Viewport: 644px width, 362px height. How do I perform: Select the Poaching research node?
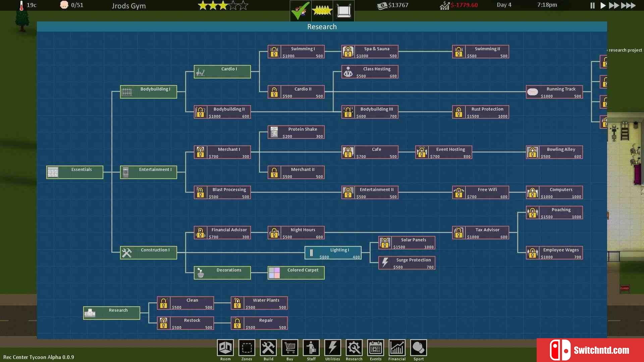(554, 213)
